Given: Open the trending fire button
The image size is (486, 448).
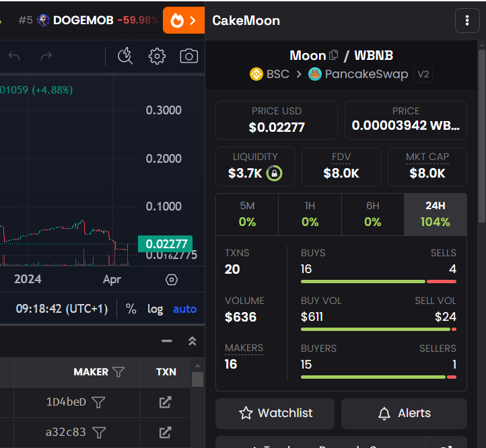Looking at the screenshot, I should click(x=184, y=20).
